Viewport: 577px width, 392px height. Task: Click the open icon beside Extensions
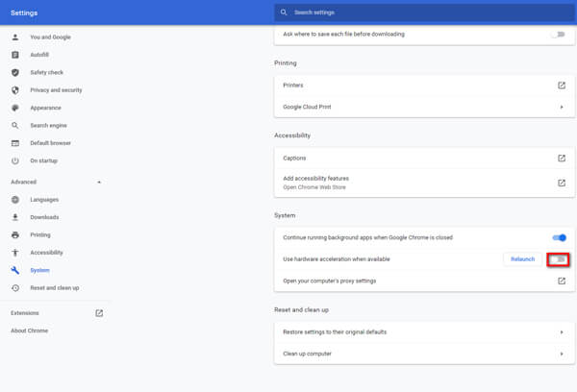coord(99,313)
